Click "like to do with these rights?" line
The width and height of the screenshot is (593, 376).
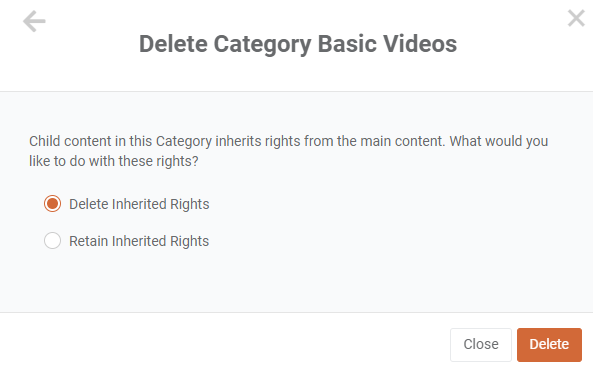click(x=114, y=162)
